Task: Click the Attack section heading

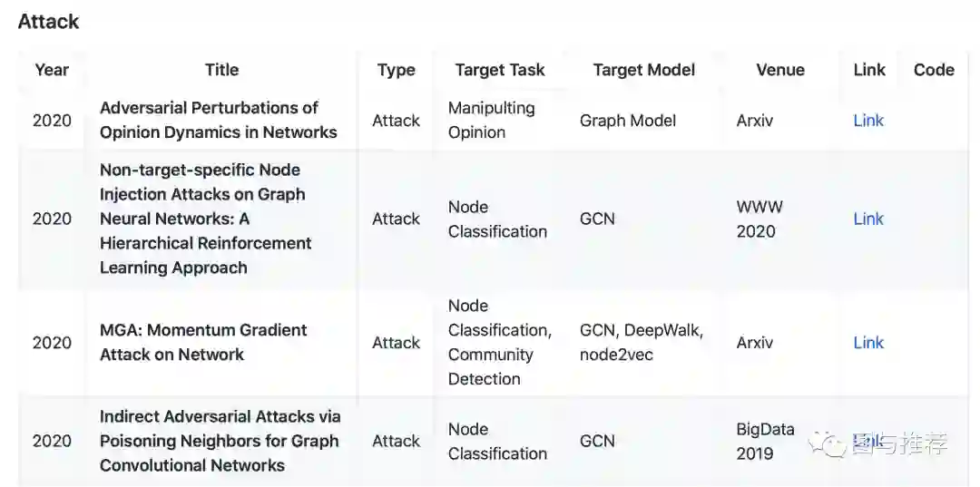Action: point(49,22)
